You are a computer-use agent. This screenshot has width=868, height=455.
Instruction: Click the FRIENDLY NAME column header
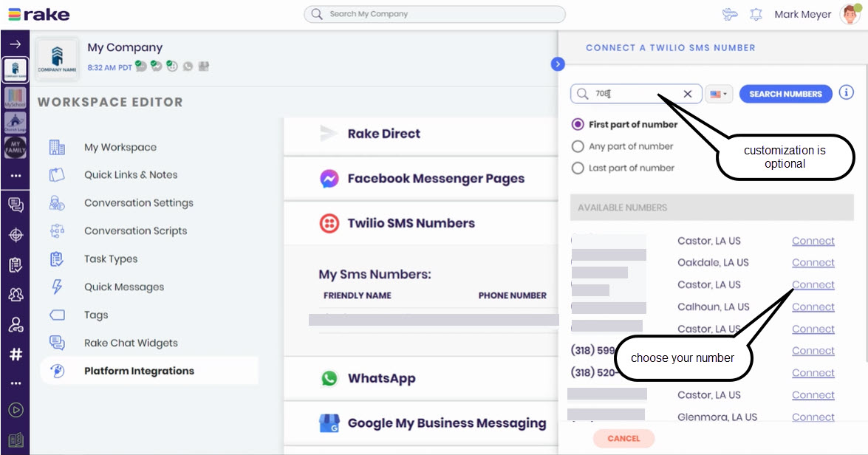(357, 295)
